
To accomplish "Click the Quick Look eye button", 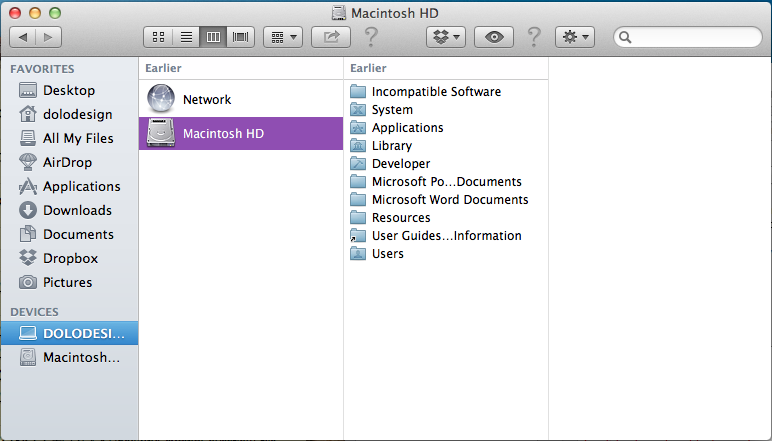I will coord(494,37).
